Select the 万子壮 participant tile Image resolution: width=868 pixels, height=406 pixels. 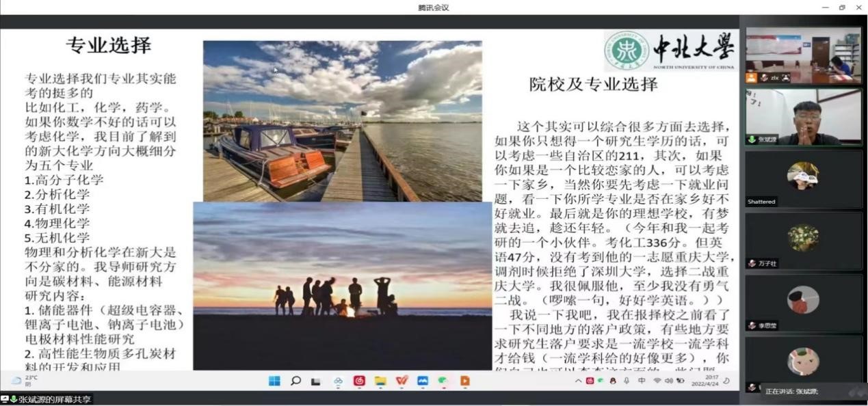(x=803, y=240)
